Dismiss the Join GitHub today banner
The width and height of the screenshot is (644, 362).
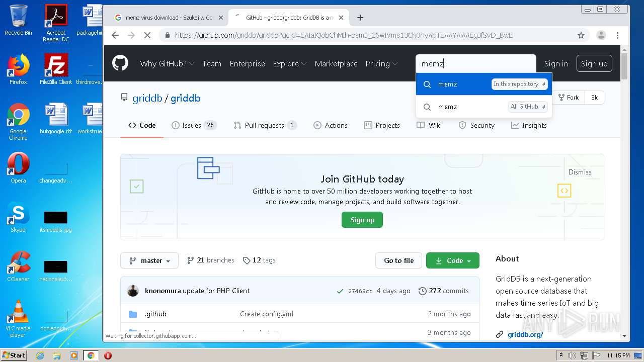pyautogui.click(x=580, y=172)
